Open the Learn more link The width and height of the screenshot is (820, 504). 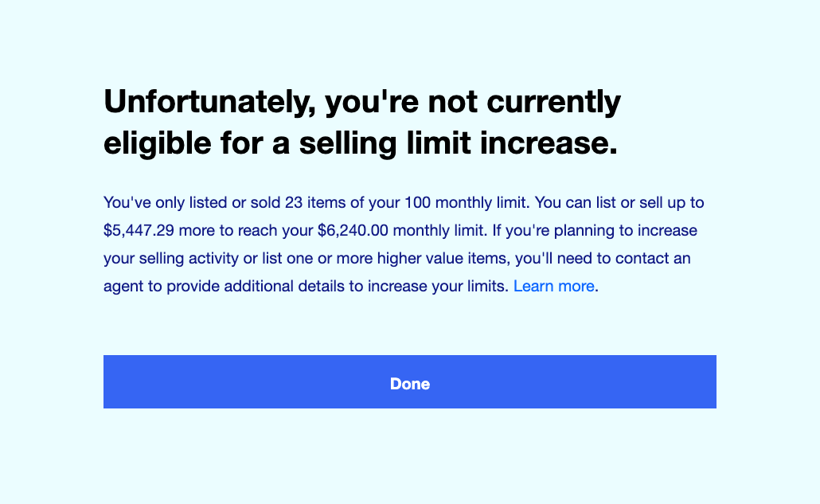[x=553, y=286]
